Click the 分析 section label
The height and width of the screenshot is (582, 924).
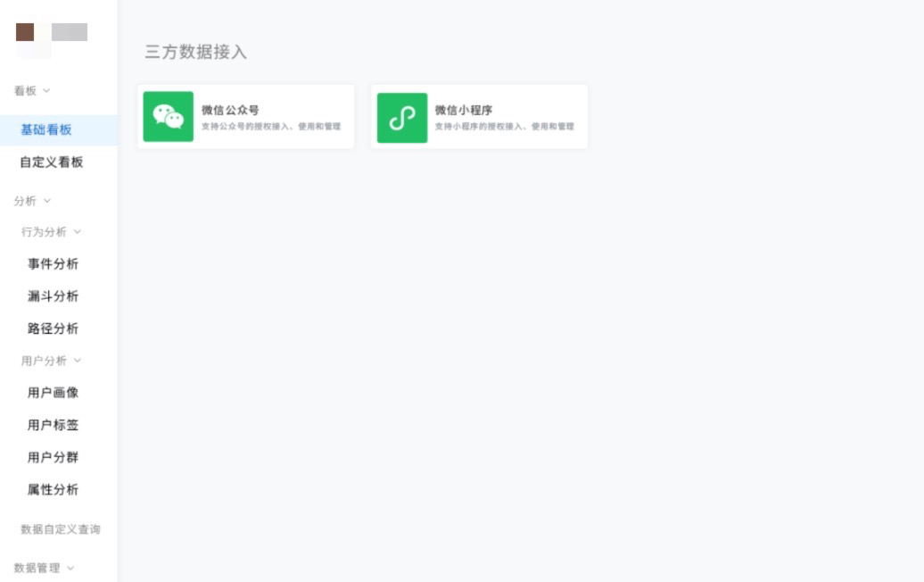(x=25, y=201)
